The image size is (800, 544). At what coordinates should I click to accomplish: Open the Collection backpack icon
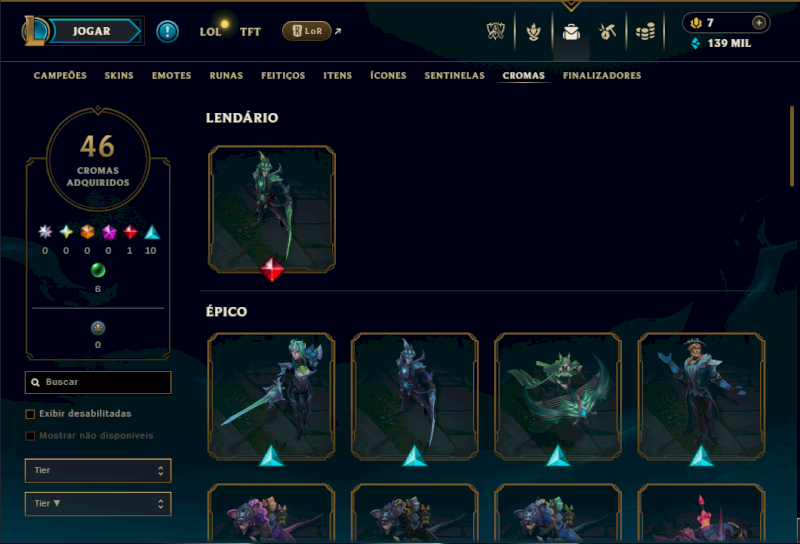(571, 32)
